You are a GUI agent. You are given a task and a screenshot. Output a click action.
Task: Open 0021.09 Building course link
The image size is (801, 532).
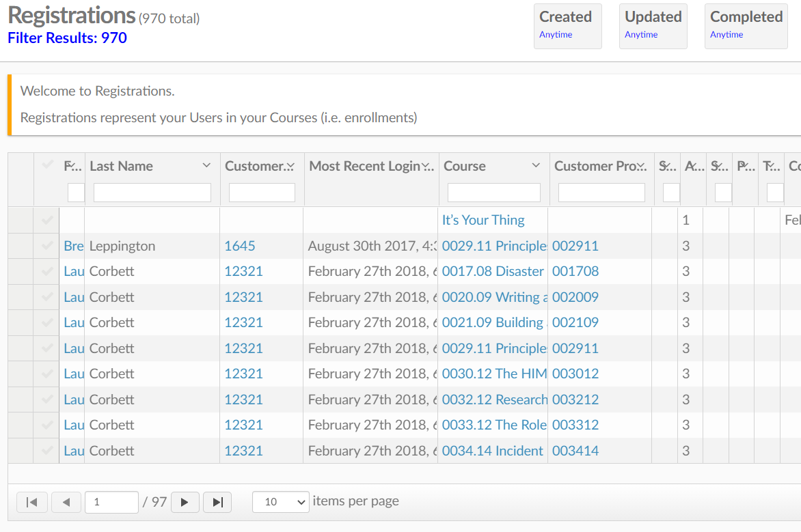click(x=494, y=322)
